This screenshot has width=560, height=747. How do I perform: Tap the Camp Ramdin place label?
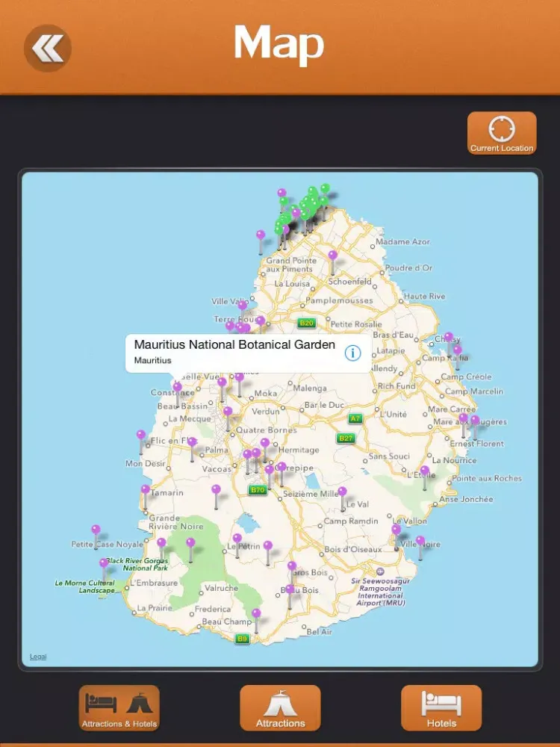(351, 521)
